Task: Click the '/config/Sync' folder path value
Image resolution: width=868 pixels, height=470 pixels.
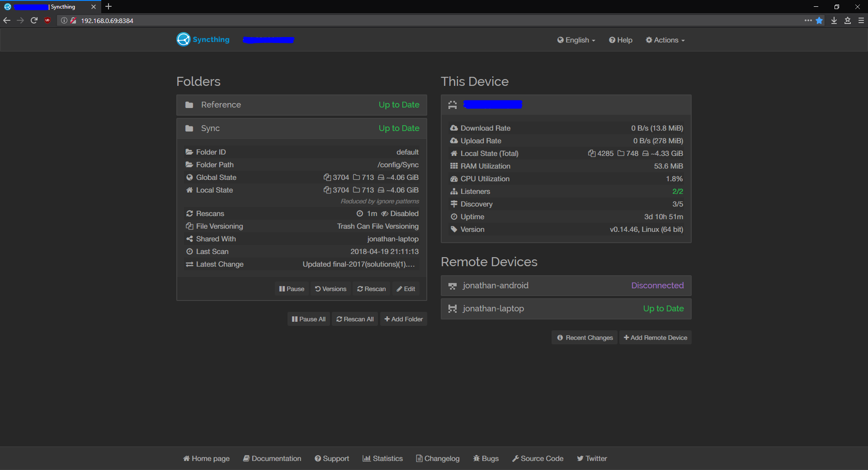Action: point(398,165)
